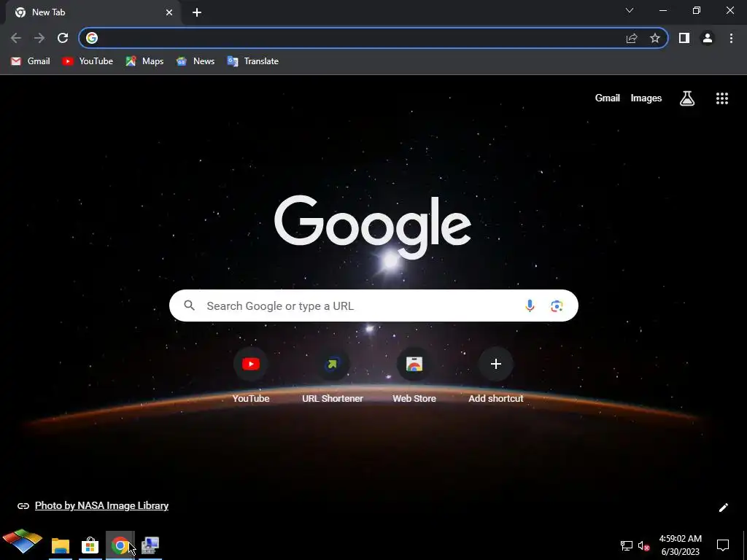Image resolution: width=747 pixels, height=560 pixels.
Task: Click the network computers icon in taskbar
Action: tap(150, 545)
